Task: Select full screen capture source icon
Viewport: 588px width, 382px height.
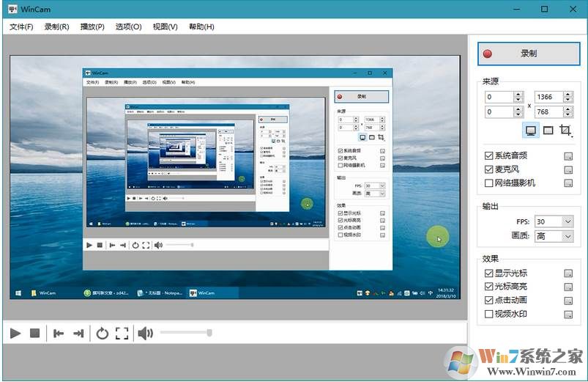Action: (x=530, y=131)
